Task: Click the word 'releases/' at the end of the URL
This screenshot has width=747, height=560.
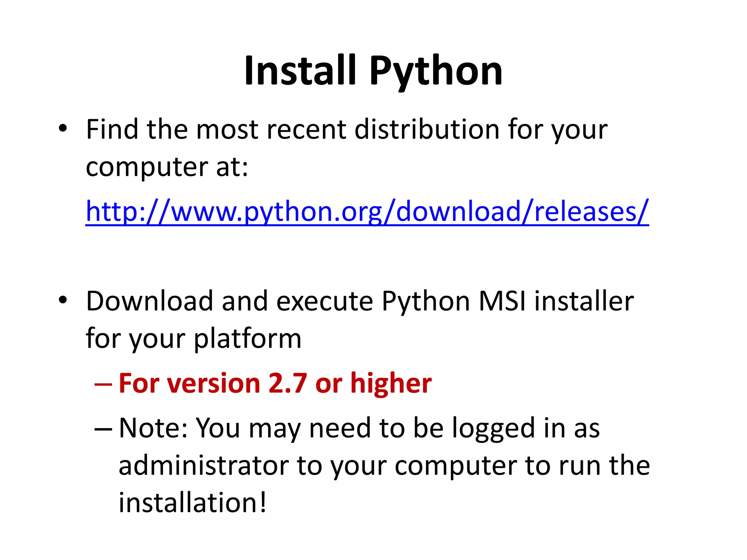Action: (591, 211)
